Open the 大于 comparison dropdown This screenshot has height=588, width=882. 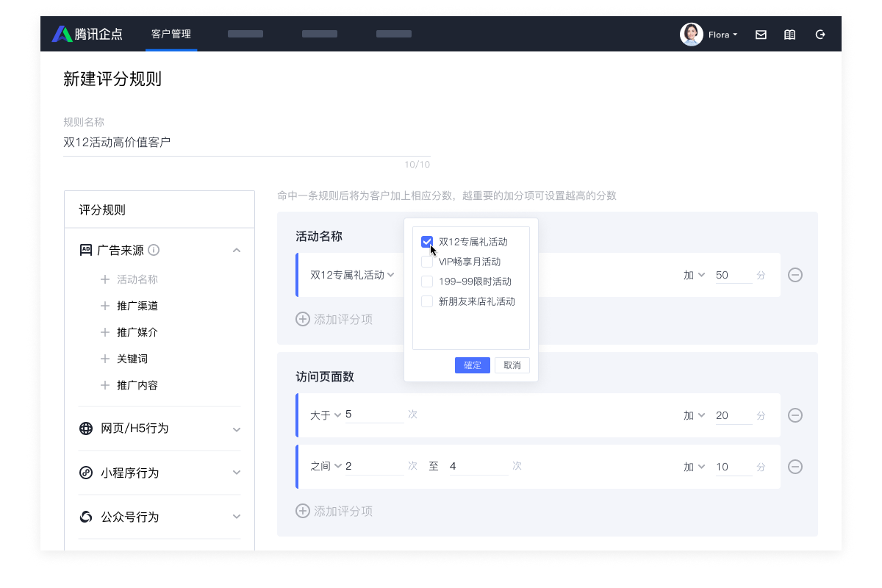point(326,415)
